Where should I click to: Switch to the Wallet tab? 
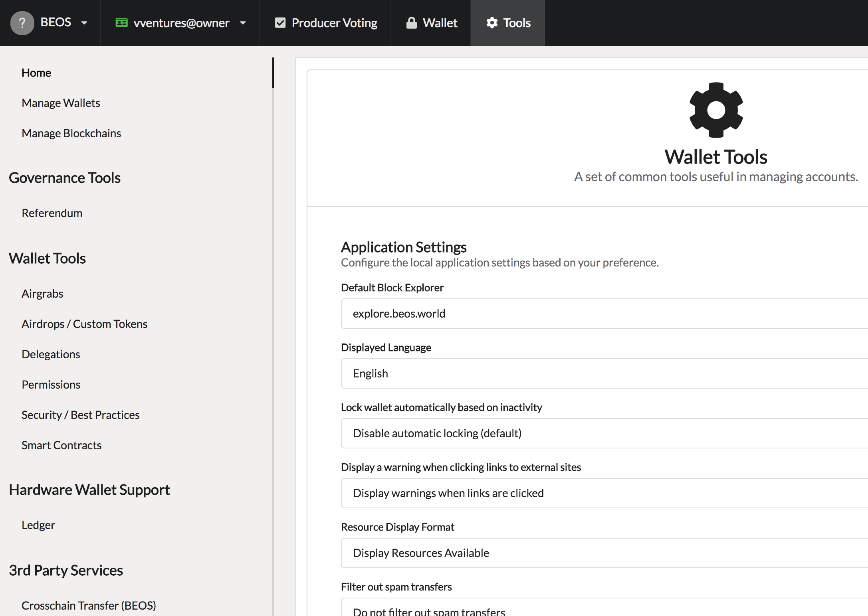(x=440, y=23)
